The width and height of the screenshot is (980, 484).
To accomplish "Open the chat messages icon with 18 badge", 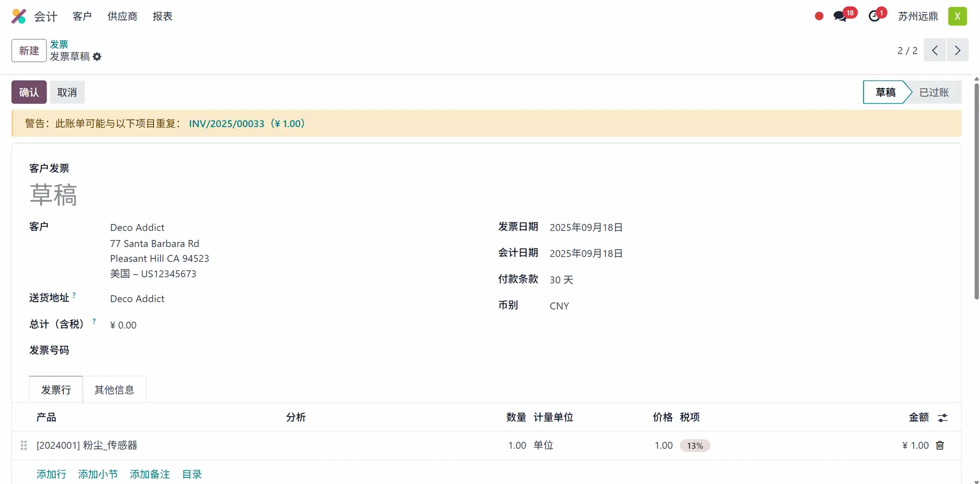I will pyautogui.click(x=840, y=16).
